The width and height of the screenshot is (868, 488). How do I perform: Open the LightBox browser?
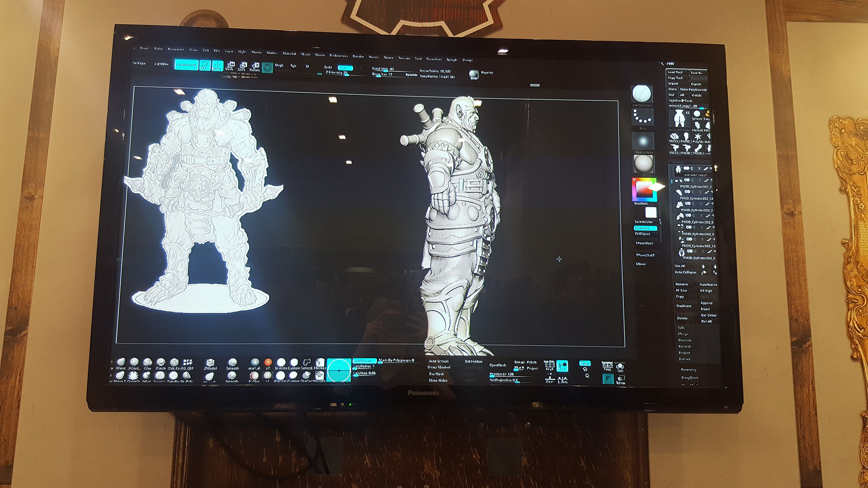tap(161, 64)
